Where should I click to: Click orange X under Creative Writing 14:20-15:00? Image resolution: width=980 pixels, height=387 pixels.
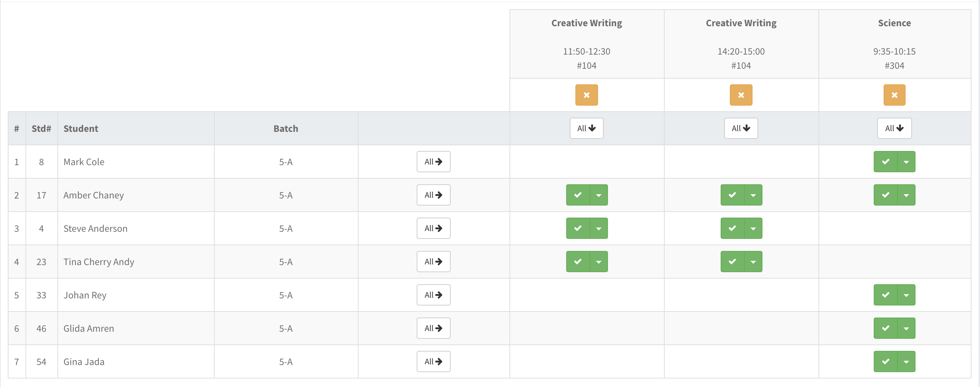point(741,95)
